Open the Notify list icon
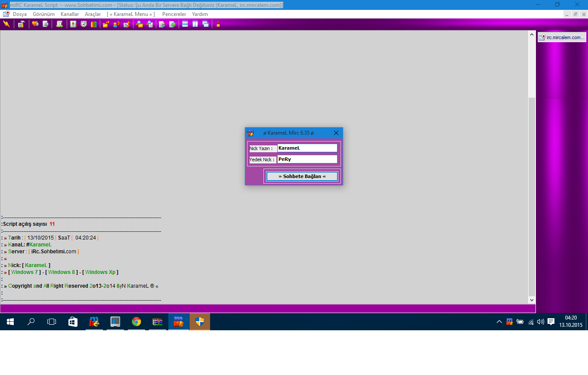Viewport: 588px width, 375px height. (162, 24)
